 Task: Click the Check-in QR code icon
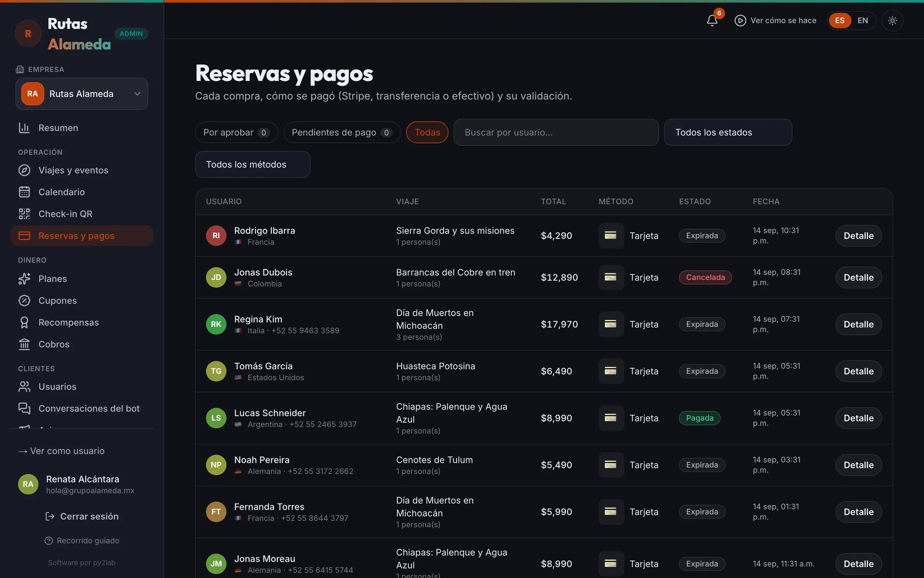pos(24,213)
